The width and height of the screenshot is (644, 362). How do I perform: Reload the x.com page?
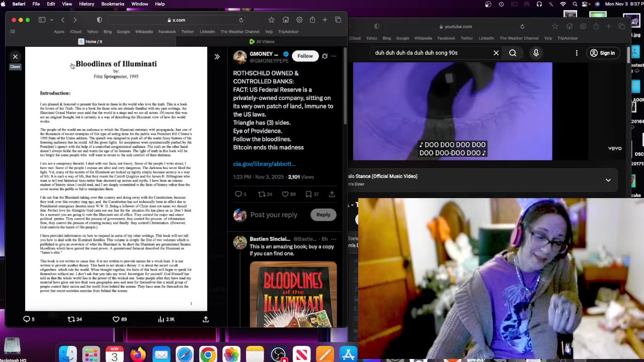241,20
